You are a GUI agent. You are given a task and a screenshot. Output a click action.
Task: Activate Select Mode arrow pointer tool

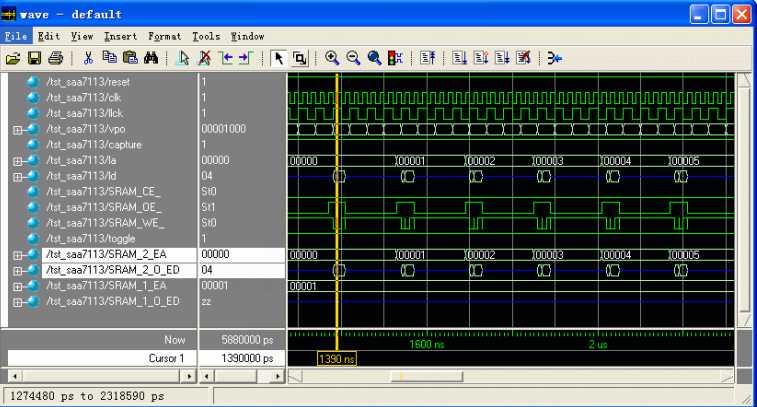click(278, 58)
